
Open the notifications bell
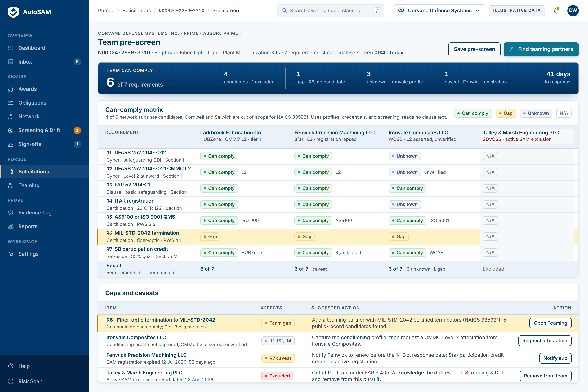(x=556, y=11)
